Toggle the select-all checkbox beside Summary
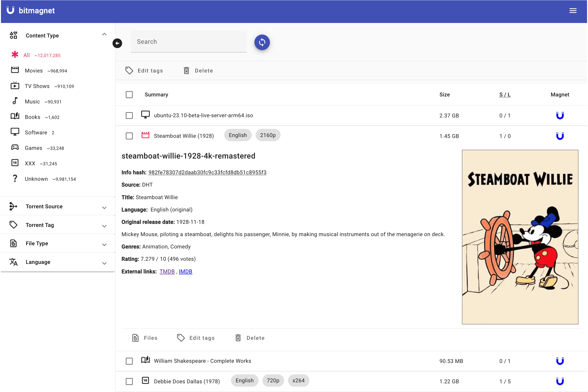Image resolution: width=588 pixels, height=392 pixels. 129,95
